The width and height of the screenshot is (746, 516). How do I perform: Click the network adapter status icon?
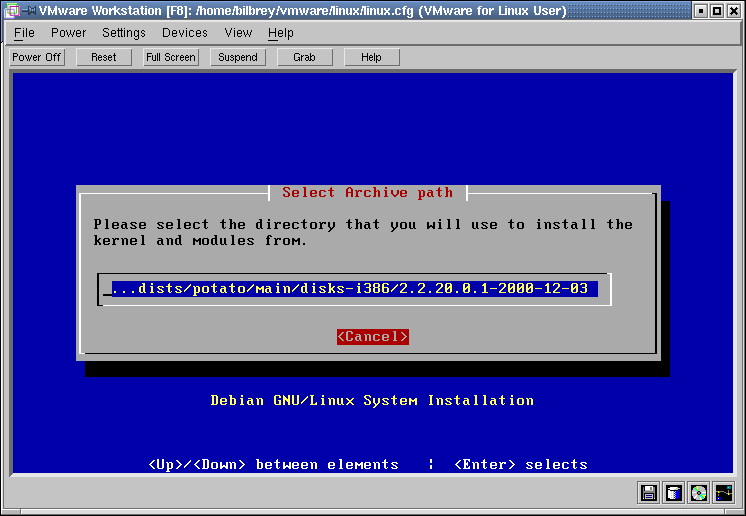point(724,492)
